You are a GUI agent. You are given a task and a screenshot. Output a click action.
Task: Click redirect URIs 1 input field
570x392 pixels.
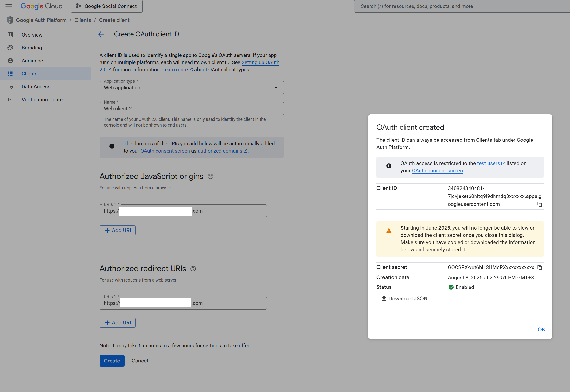(183, 303)
